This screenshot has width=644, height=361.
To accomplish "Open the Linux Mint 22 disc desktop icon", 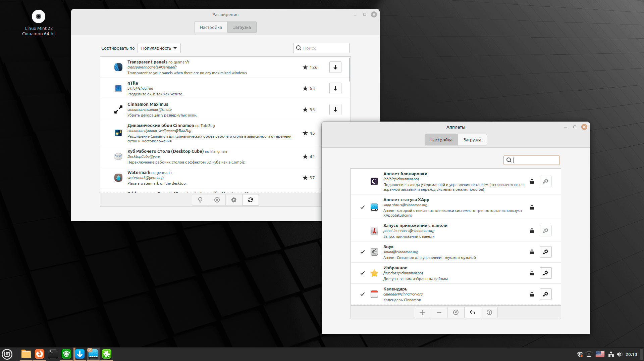I will (39, 22).
